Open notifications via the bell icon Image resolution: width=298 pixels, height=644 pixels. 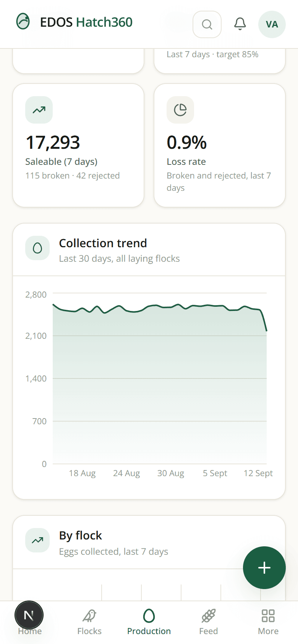pyautogui.click(x=240, y=24)
